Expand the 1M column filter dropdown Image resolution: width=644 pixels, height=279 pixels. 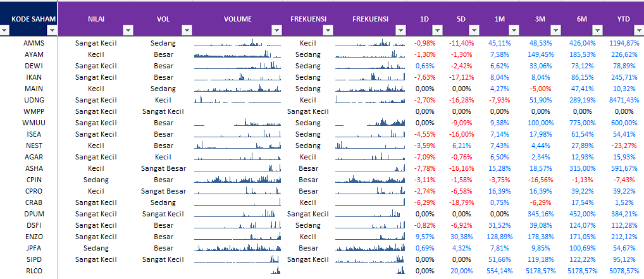(x=512, y=30)
